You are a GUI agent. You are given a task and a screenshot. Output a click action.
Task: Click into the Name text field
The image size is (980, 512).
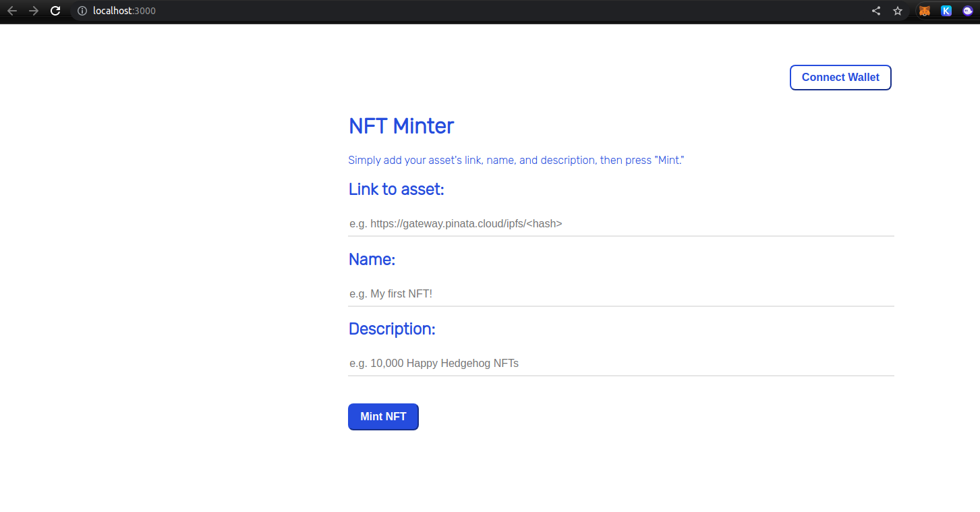(x=621, y=294)
